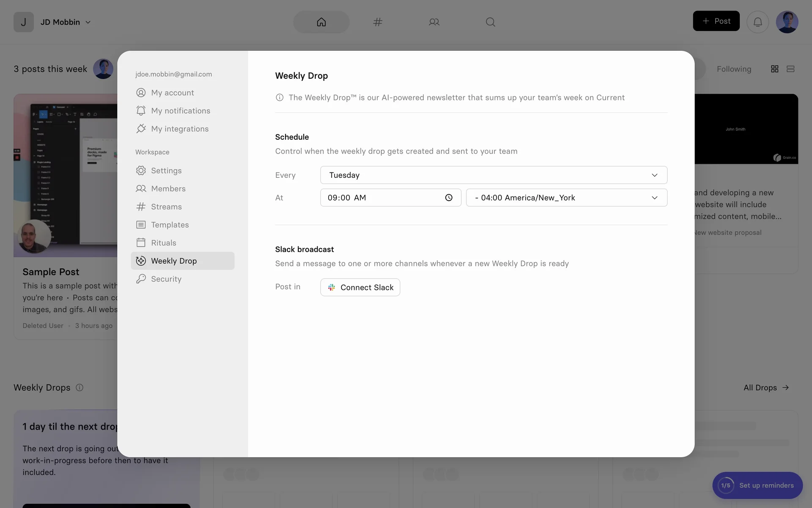Viewport: 812px width, 508px height.
Task: Go to Rituals in workspace sidebar
Action: 164,243
